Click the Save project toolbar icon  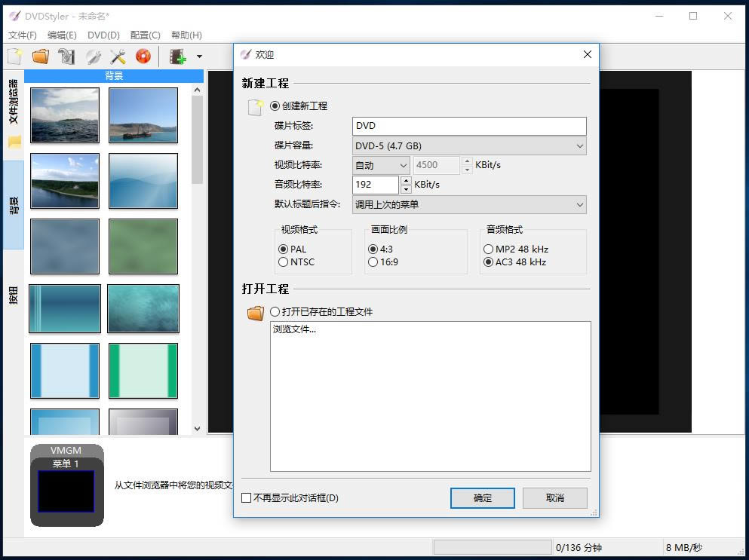pyautogui.click(x=66, y=57)
